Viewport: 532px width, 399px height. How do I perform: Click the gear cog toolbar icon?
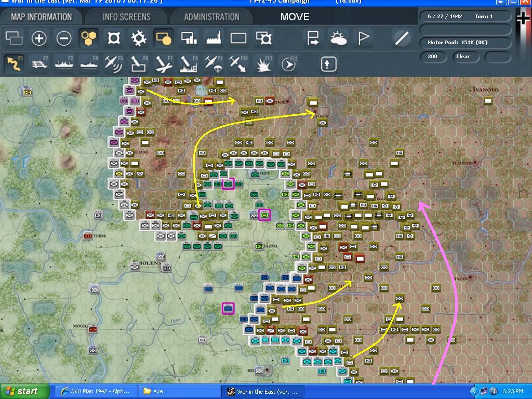pyautogui.click(x=139, y=38)
